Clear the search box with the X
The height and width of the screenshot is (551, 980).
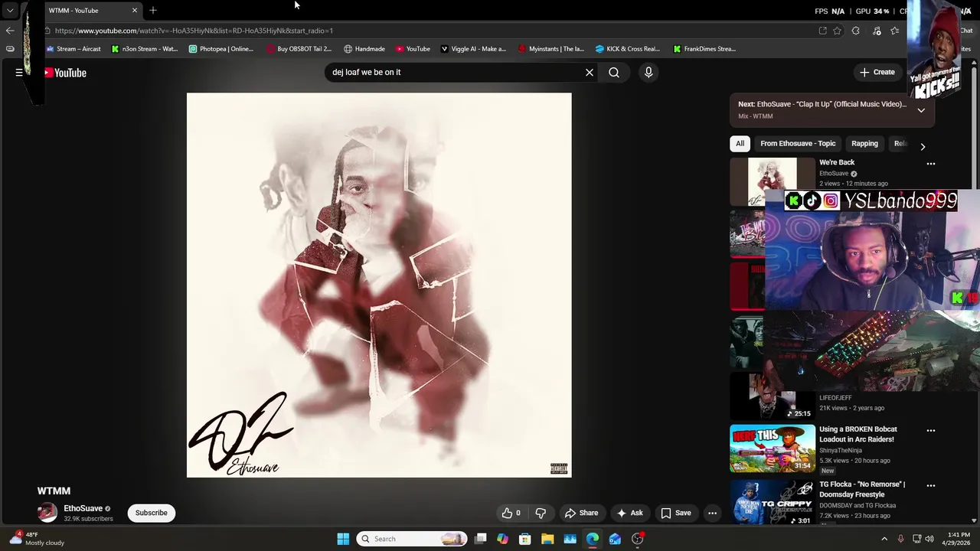point(590,72)
